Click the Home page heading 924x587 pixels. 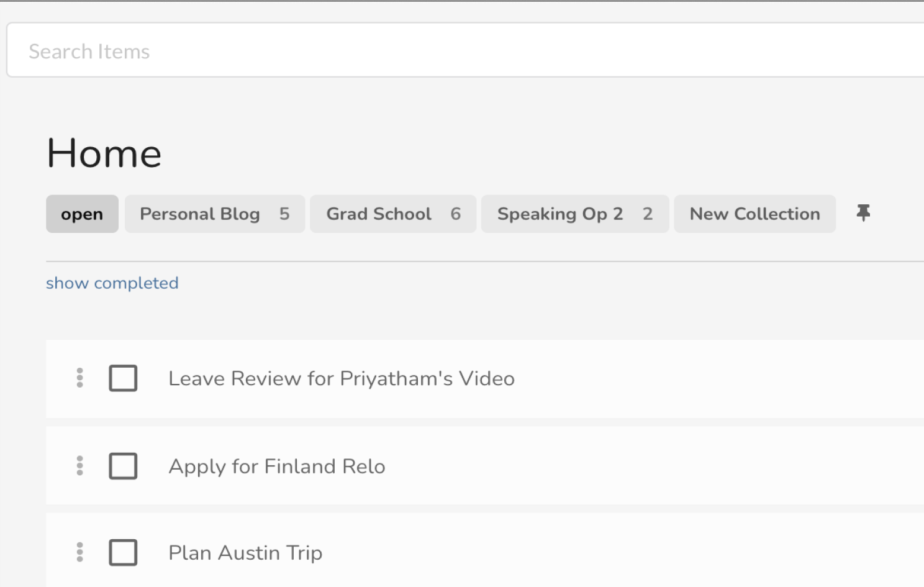click(x=104, y=153)
